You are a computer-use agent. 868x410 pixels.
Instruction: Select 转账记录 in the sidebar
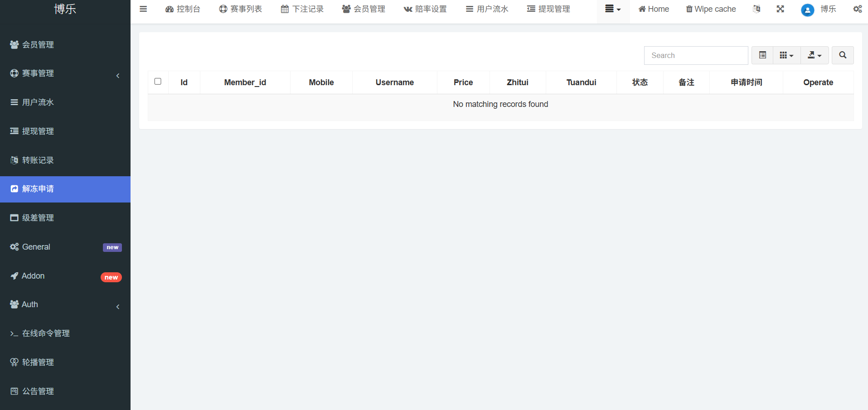point(38,160)
